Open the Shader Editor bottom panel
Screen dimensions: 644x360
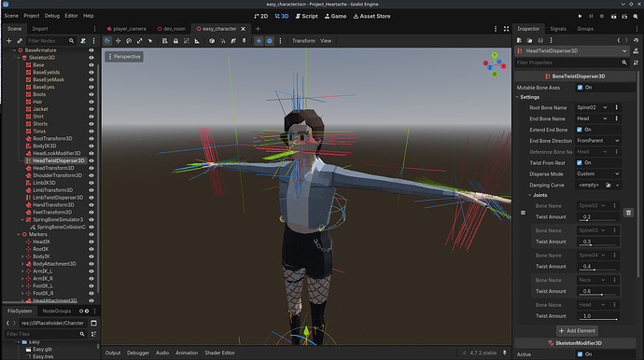[x=219, y=353]
